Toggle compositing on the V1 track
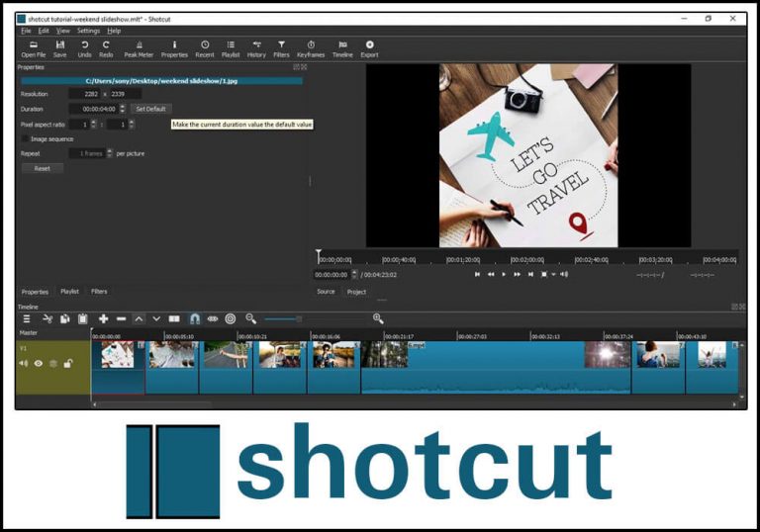Image resolution: width=760 pixels, height=532 pixels. click(x=53, y=363)
